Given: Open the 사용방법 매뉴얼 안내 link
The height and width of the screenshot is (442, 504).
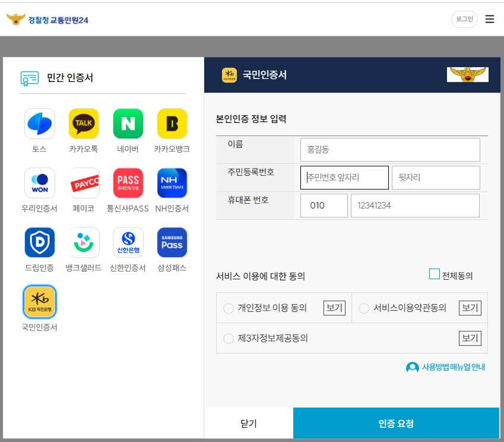Looking at the screenshot, I should click(453, 367).
